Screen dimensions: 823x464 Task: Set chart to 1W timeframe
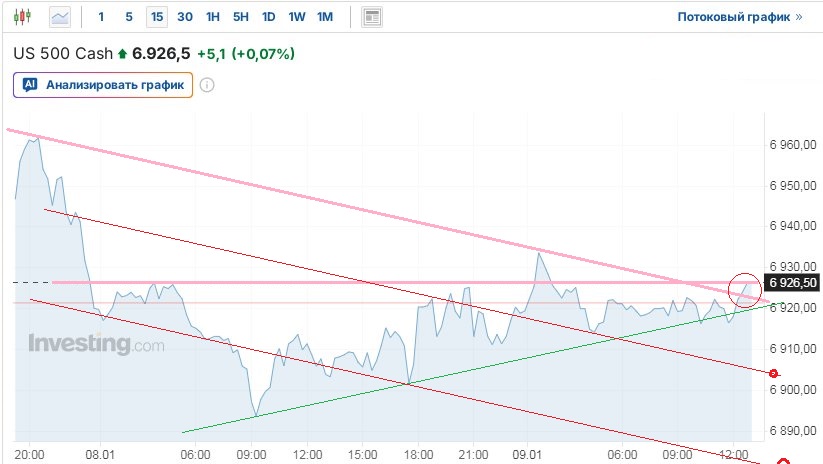click(x=297, y=17)
